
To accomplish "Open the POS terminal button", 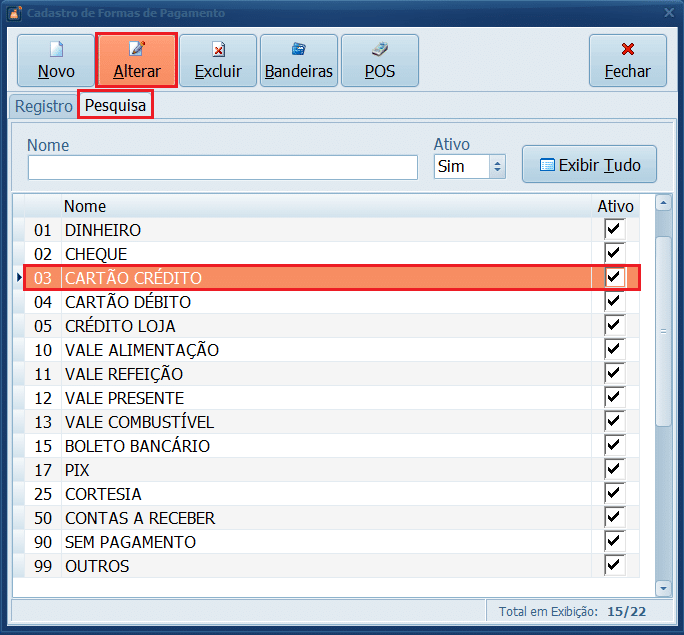I will [x=379, y=60].
